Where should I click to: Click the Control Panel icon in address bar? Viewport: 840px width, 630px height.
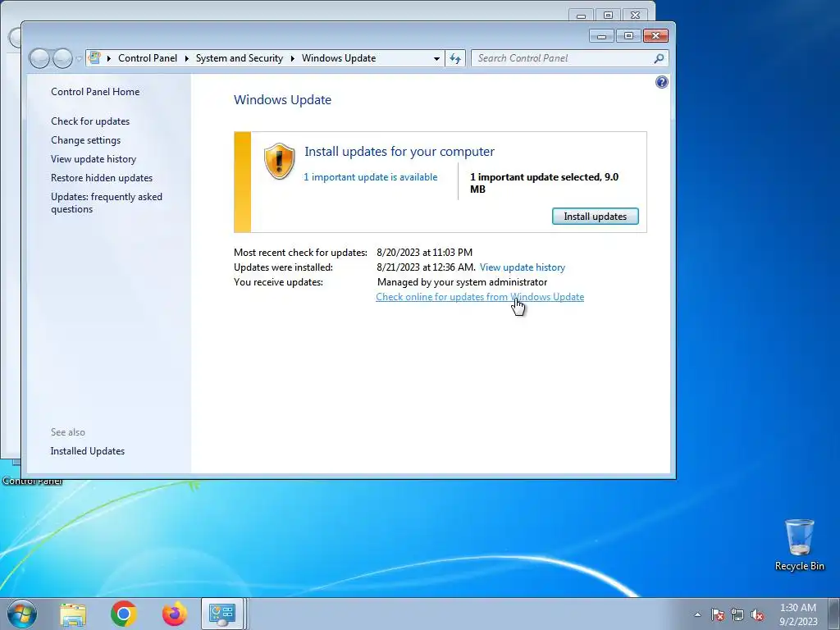[94, 58]
